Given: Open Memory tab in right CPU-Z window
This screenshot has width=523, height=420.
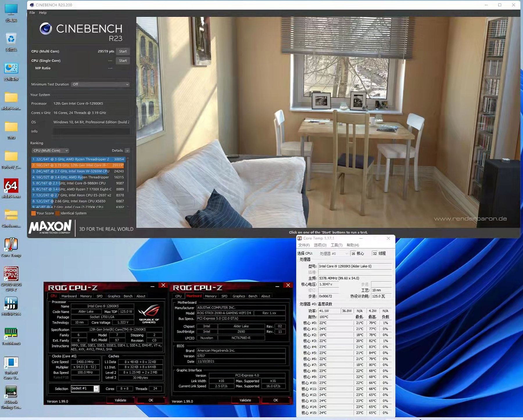Looking at the screenshot, I should (211, 296).
